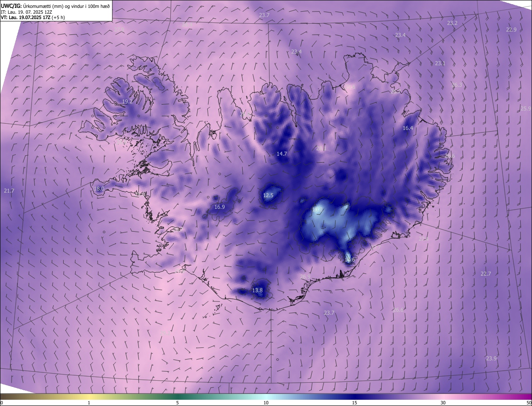
Task: Click the 23.9 value over the southeastern sea
Action: point(491,358)
